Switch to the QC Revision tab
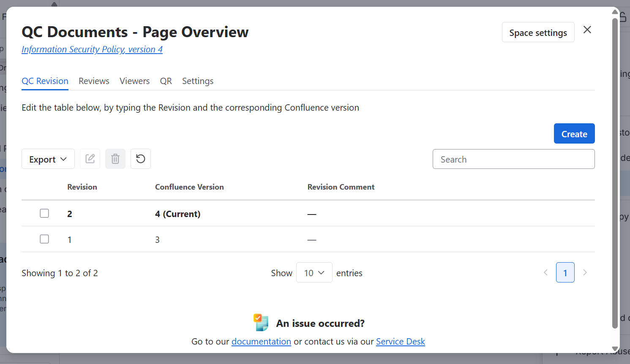 click(x=45, y=81)
